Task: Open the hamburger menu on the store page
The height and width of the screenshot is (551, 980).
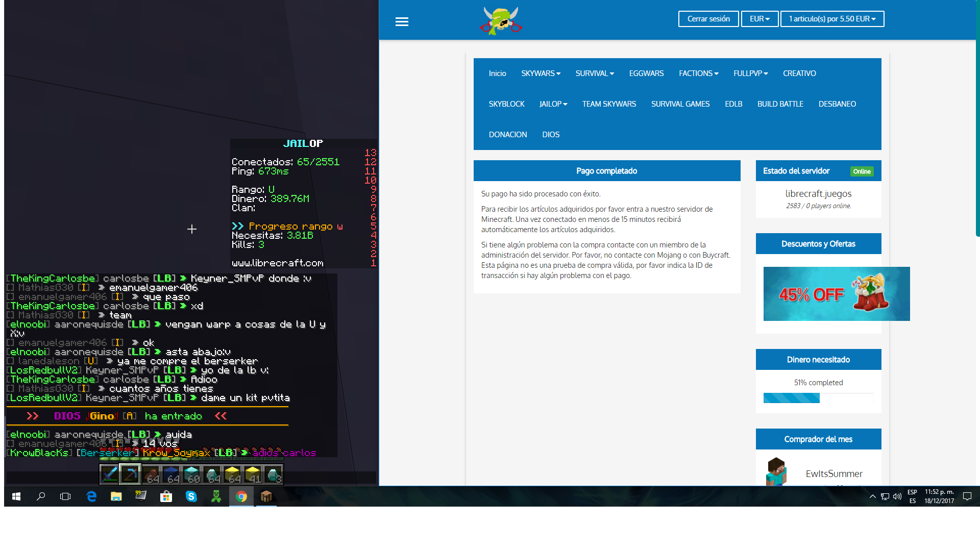Action: (402, 21)
